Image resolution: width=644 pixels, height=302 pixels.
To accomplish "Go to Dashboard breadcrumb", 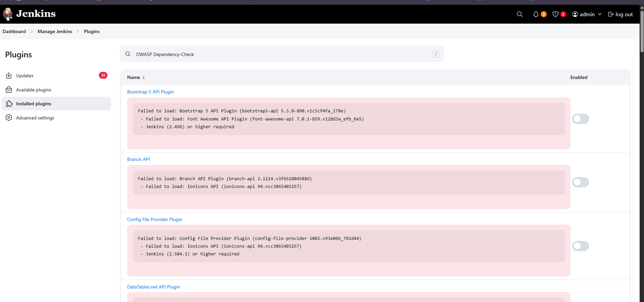I will [14, 31].
